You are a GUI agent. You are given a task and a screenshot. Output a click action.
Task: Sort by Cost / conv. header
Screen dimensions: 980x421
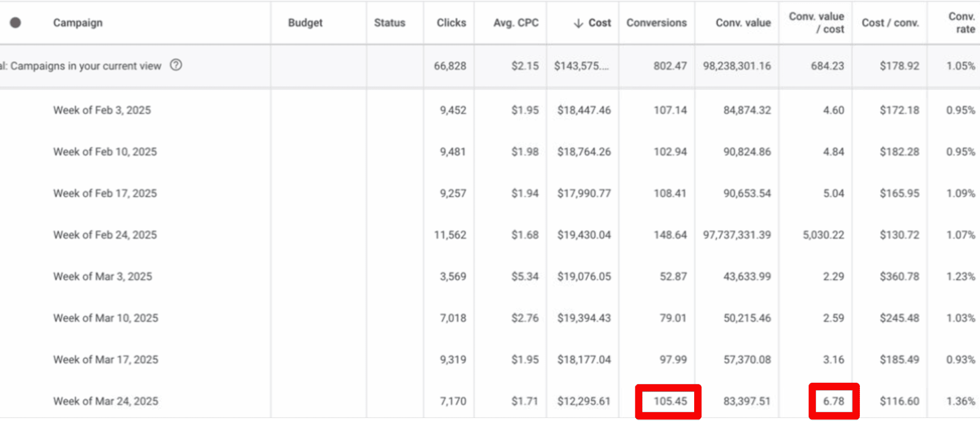click(x=890, y=23)
